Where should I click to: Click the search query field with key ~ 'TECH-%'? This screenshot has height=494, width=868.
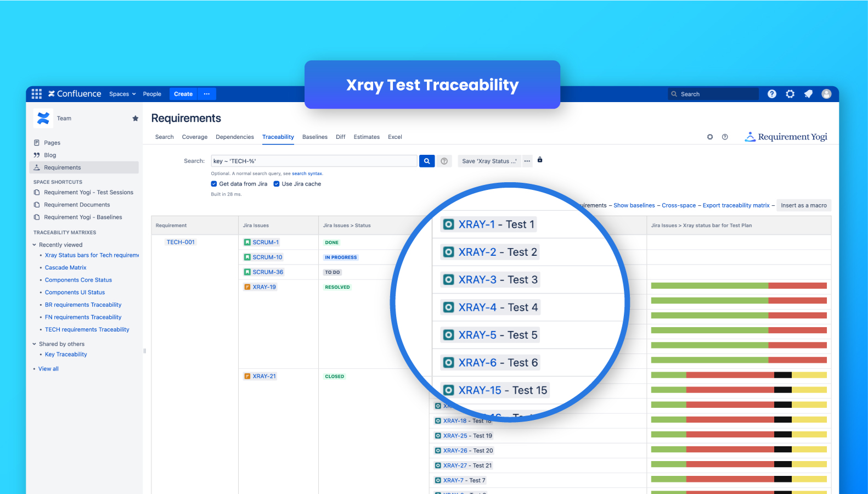314,161
